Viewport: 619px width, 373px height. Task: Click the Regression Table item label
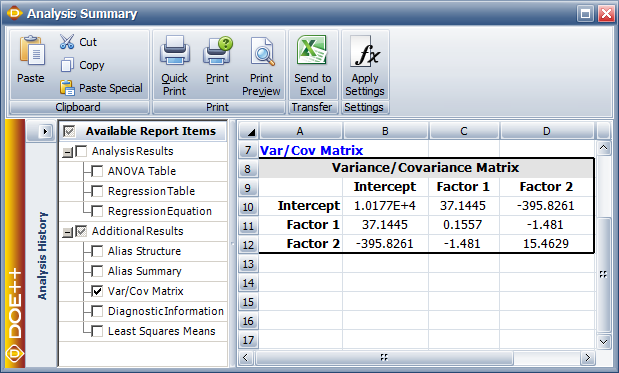click(x=152, y=191)
